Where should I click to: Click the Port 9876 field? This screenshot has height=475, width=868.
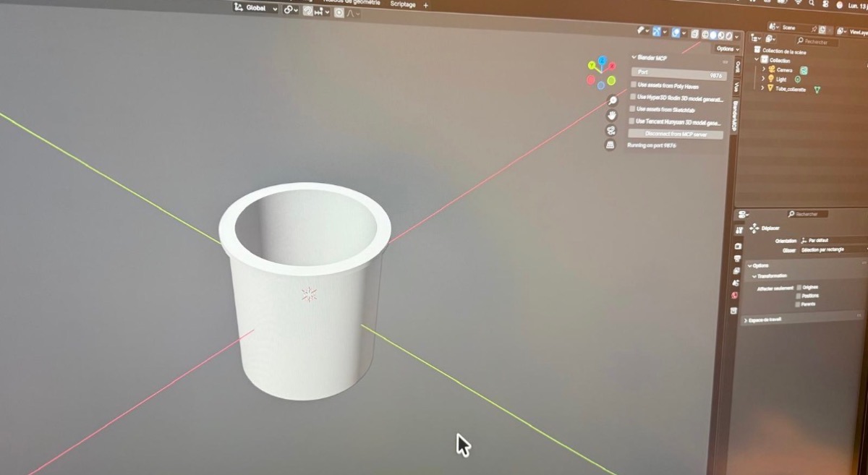679,74
